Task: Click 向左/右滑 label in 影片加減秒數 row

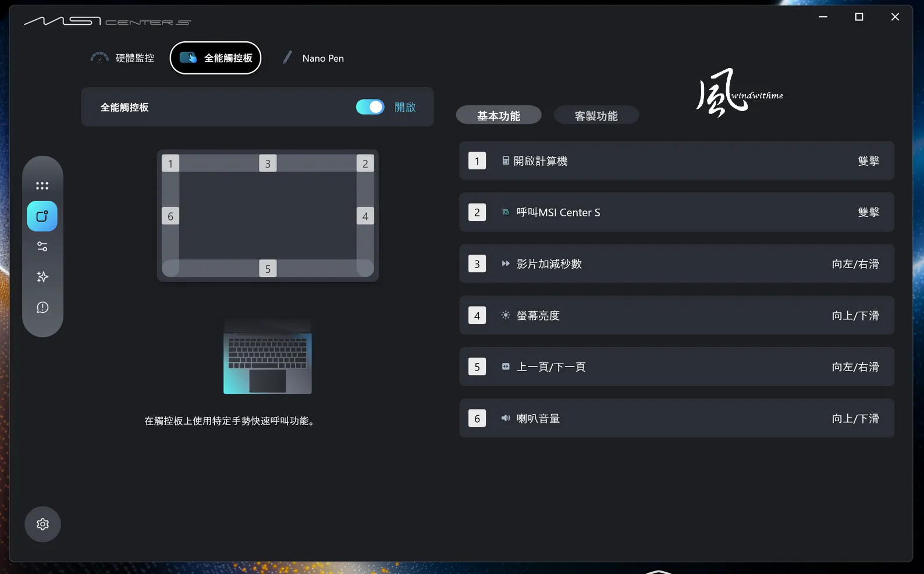Action: pyautogui.click(x=855, y=264)
